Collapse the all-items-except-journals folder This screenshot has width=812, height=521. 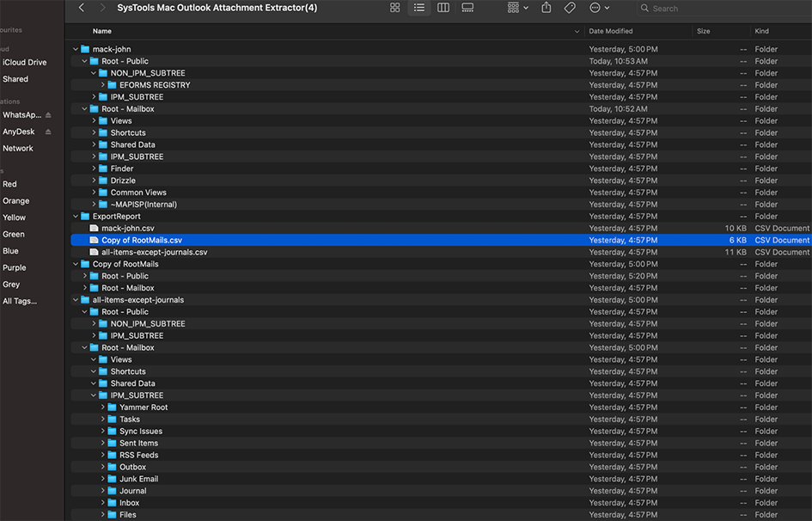[x=76, y=300]
